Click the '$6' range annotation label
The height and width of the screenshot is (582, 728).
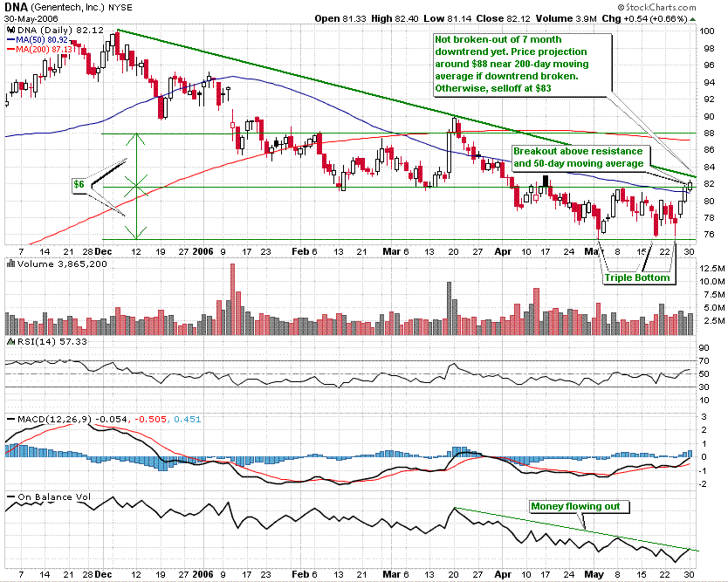coord(79,184)
